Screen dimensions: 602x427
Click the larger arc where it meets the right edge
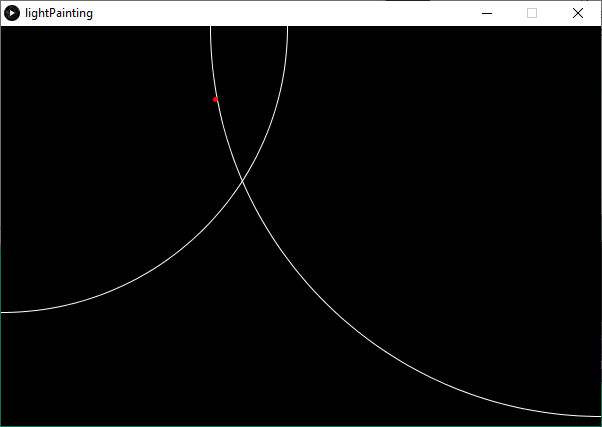[598, 416]
